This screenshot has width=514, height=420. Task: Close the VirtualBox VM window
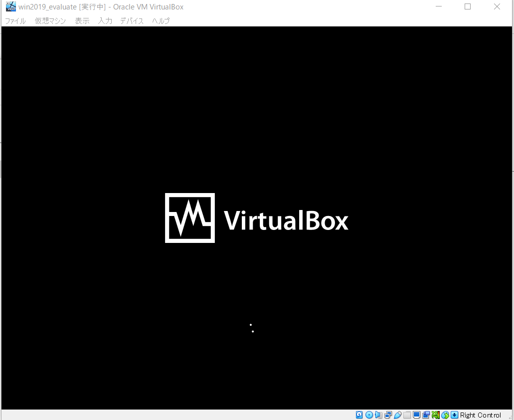click(497, 6)
